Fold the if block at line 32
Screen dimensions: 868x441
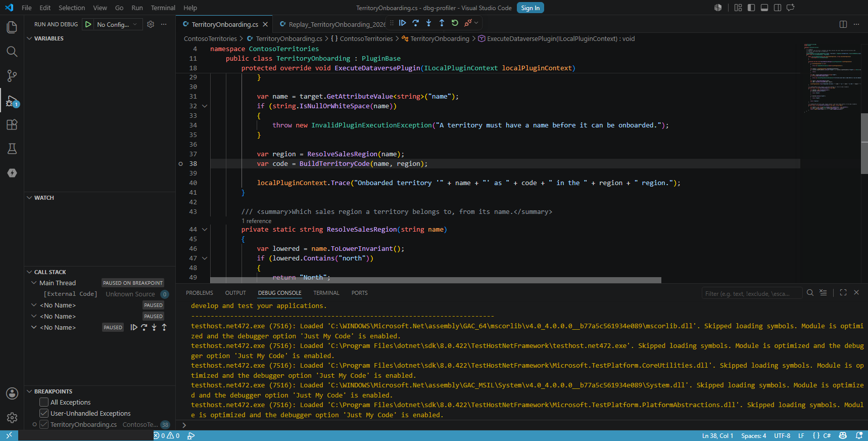(205, 106)
